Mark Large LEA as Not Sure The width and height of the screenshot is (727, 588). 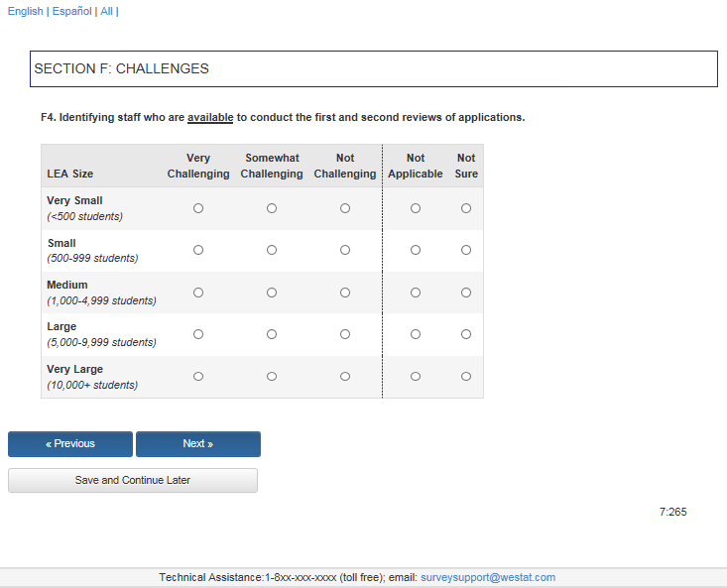466,334
